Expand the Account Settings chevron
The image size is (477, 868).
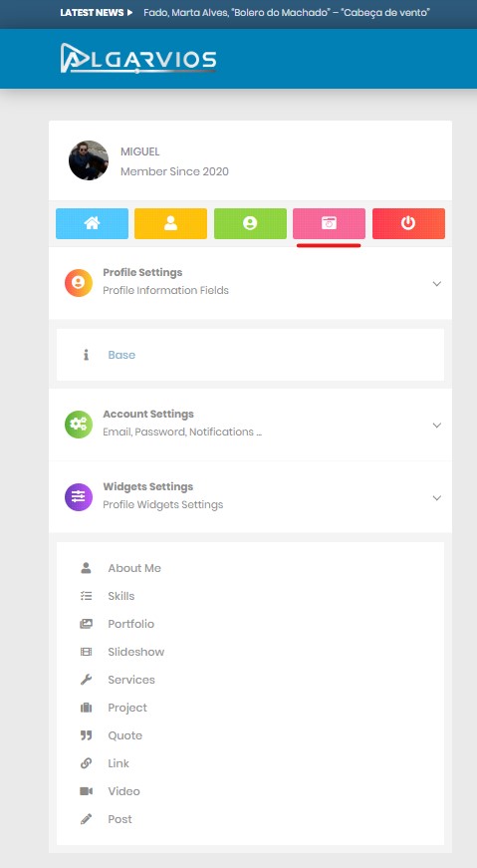coord(436,426)
